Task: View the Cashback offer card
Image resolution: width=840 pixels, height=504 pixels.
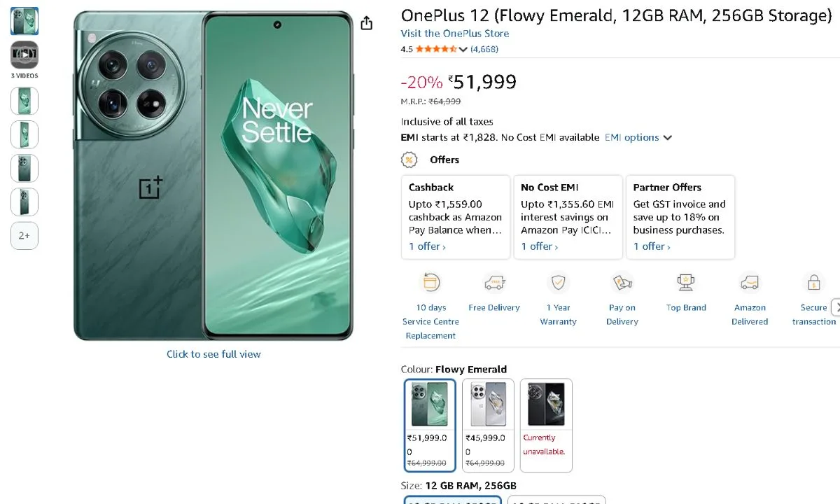Action: (x=455, y=217)
